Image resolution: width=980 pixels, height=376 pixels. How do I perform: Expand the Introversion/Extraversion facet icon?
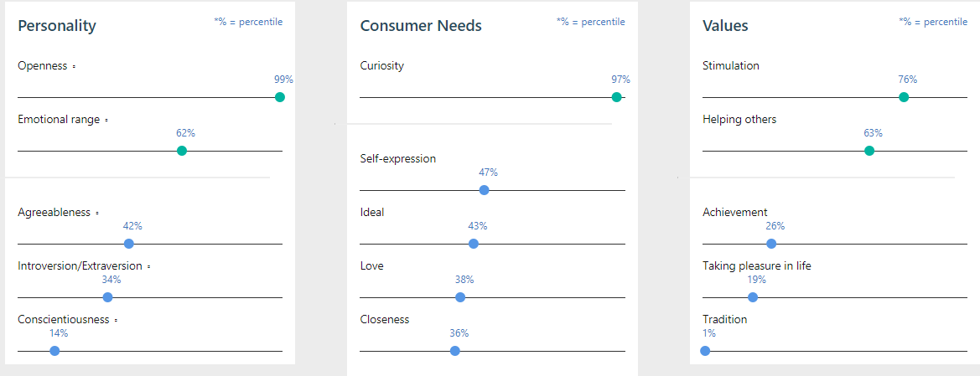coord(148,266)
